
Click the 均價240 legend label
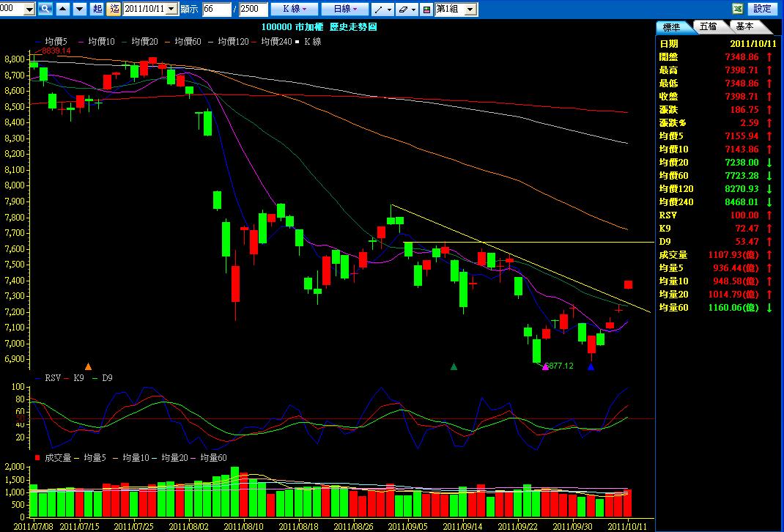pyautogui.click(x=276, y=42)
